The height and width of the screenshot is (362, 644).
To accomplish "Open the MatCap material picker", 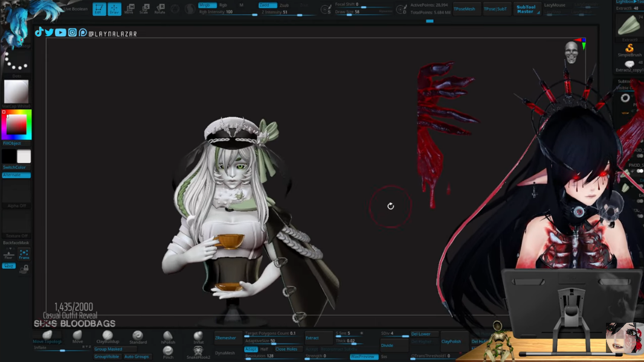I will coord(16,92).
